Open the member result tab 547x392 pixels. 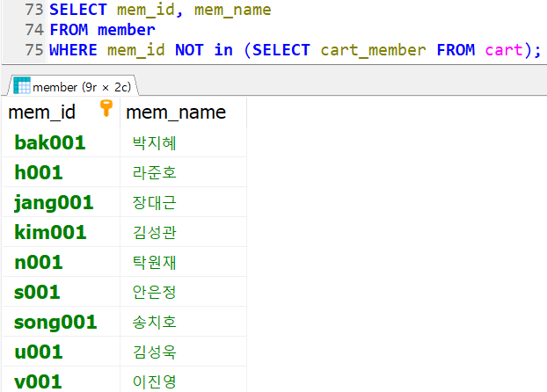coord(73,85)
